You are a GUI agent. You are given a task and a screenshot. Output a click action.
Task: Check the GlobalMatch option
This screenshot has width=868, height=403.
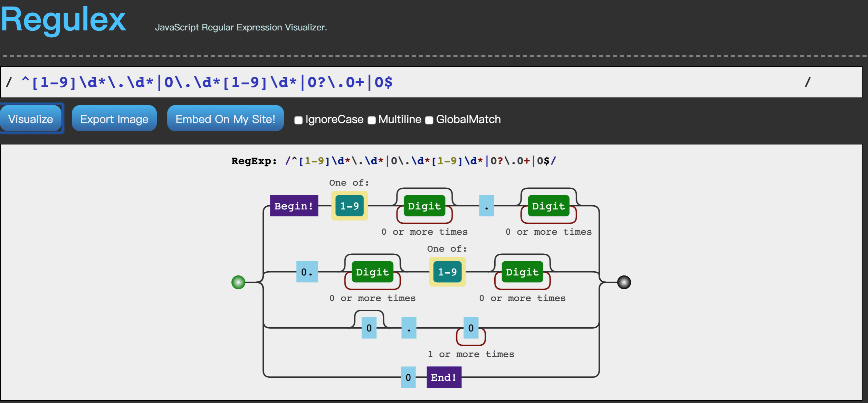pyautogui.click(x=429, y=120)
